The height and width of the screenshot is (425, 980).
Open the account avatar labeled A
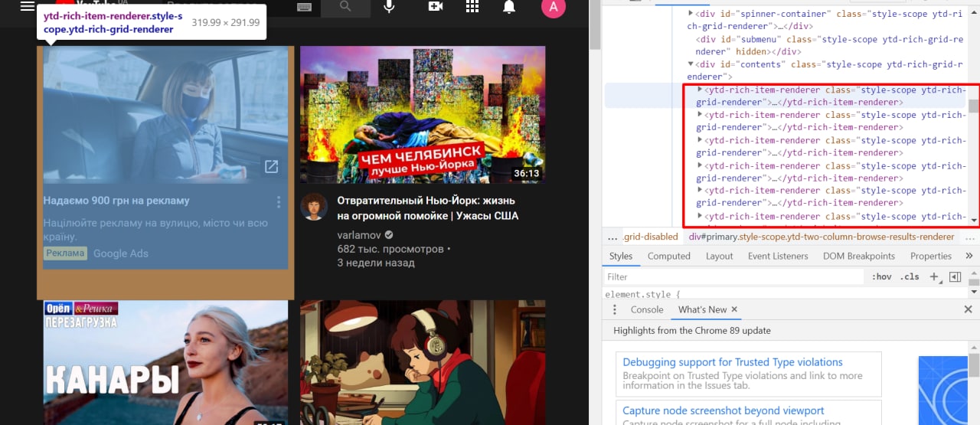tap(554, 6)
